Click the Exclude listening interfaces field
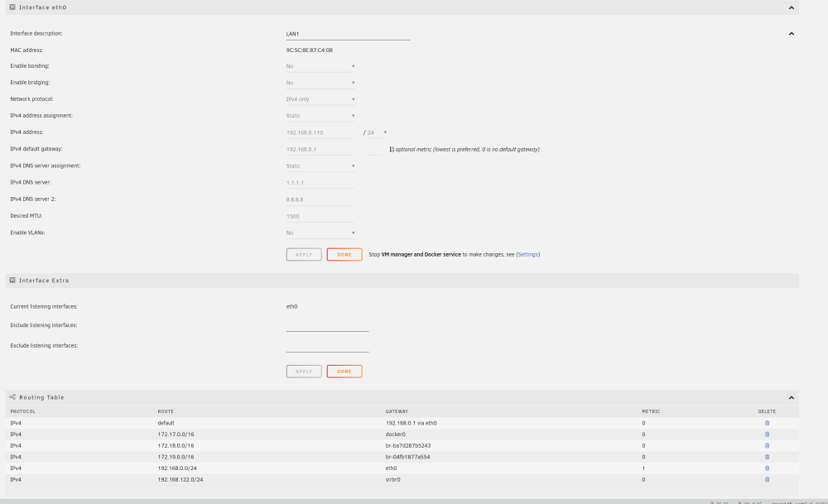The image size is (828, 504). (327, 346)
